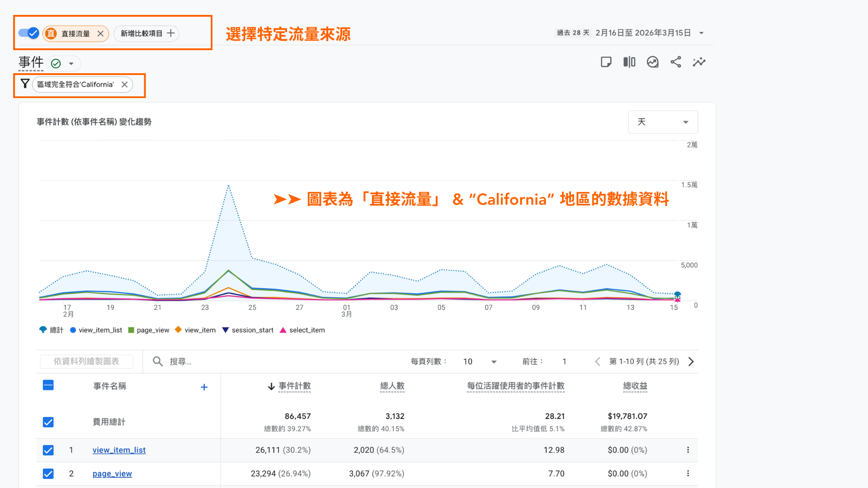Open the date range dropdown
The image size is (868, 488).
pos(701,33)
